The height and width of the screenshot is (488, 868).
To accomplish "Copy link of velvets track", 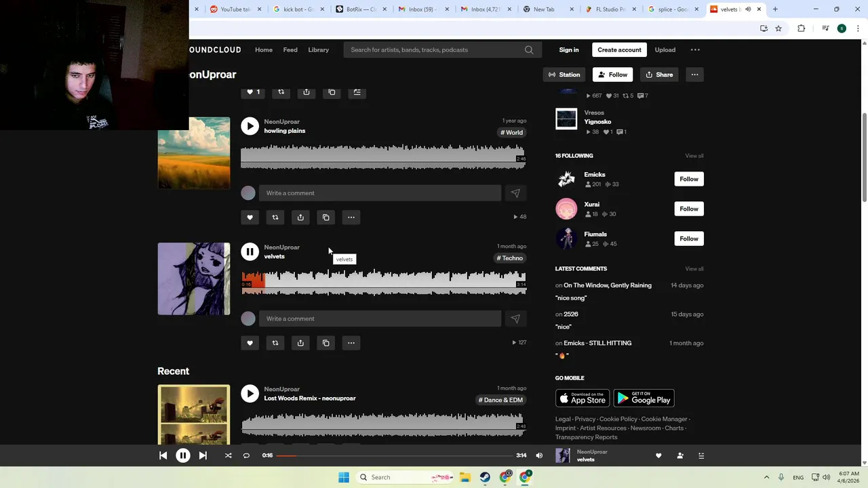I will pyautogui.click(x=326, y=343).
